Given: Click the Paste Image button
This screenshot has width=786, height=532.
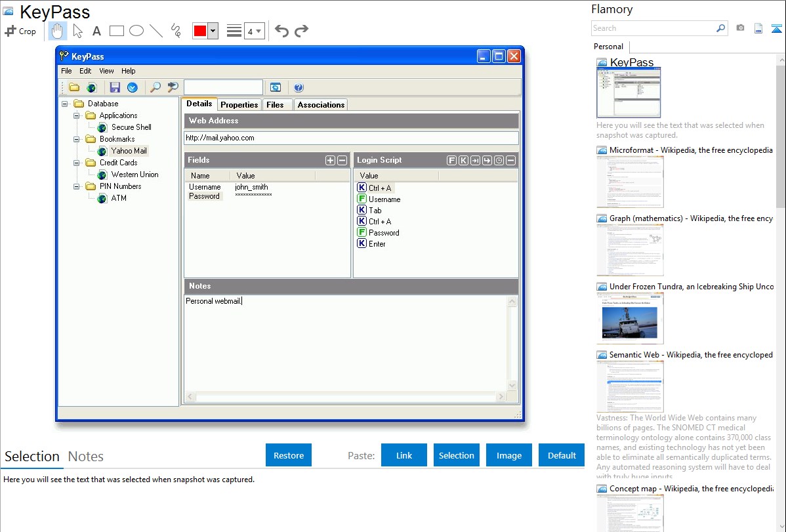Looking at the screenshot, I should click(508, 455).
